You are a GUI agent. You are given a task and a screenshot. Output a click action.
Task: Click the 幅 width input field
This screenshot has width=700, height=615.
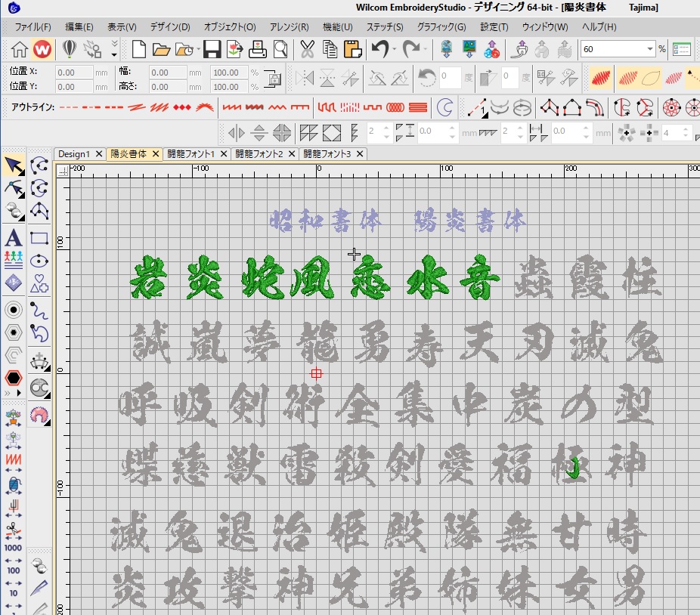pos(168,73)
